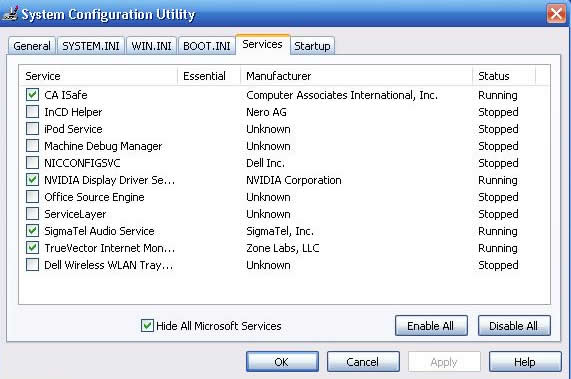The width and height of the screenshot is (571, 379).
Task: Enable the InCD Helper service checkbox
Action: coord(32,112)
